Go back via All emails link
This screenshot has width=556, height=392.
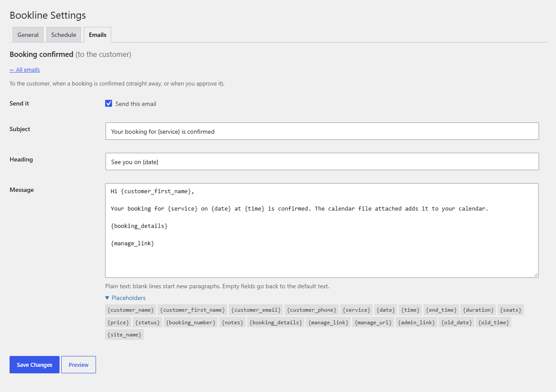click(25, 69)
